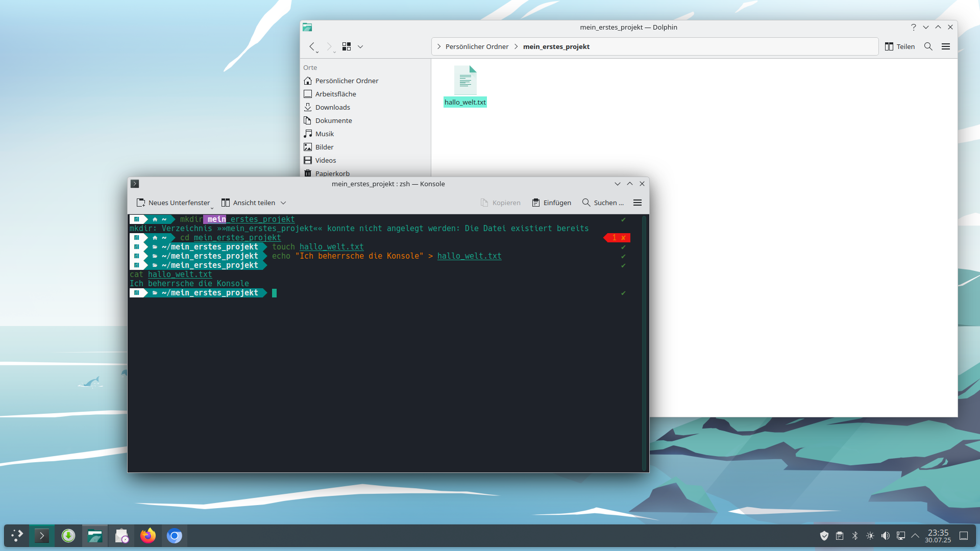The image size is (980, 551).
Task: Launch Chromium from taskbar
Action: 175,536
